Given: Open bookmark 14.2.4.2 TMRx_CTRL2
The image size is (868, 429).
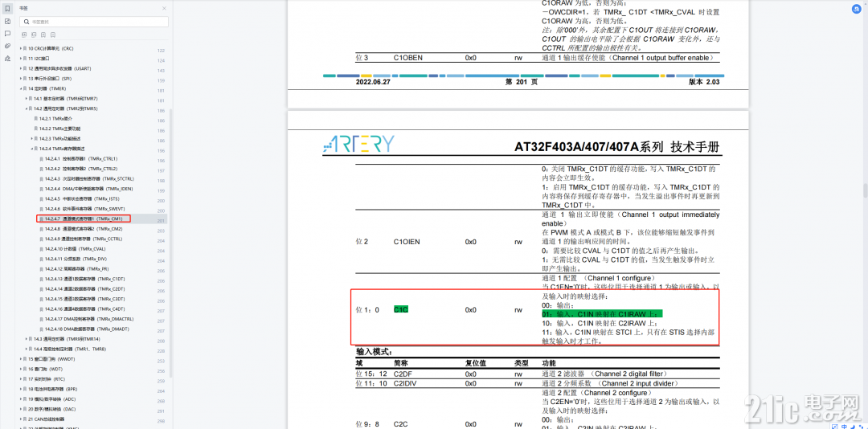Looking at the screenshot, I should coord(81,168).
